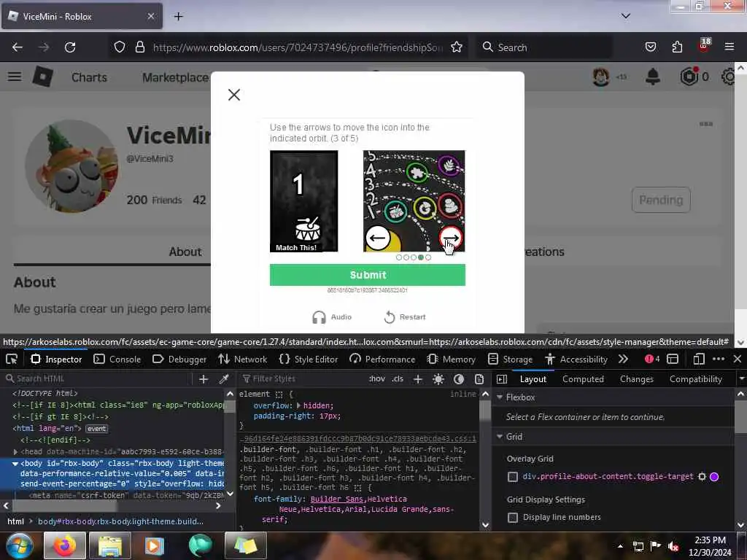This screenshot has width=747, height=560.
Task: Toggle print media simulation icon
Action: (479, 379)
